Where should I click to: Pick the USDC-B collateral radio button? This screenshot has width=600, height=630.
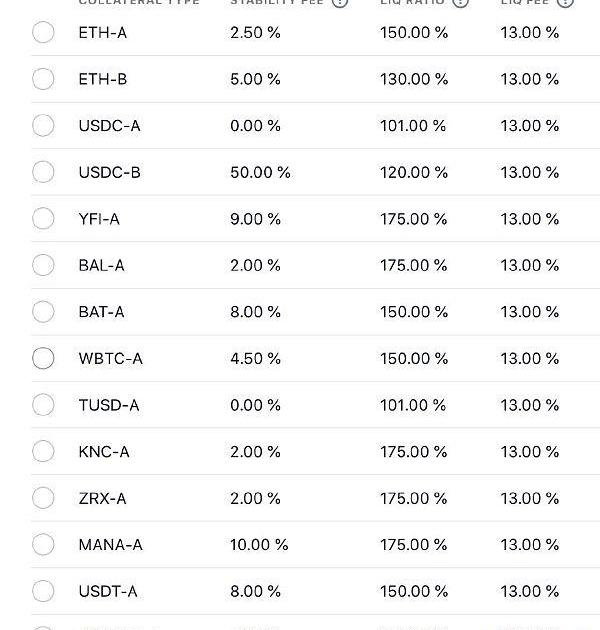(x=43, y=172)
